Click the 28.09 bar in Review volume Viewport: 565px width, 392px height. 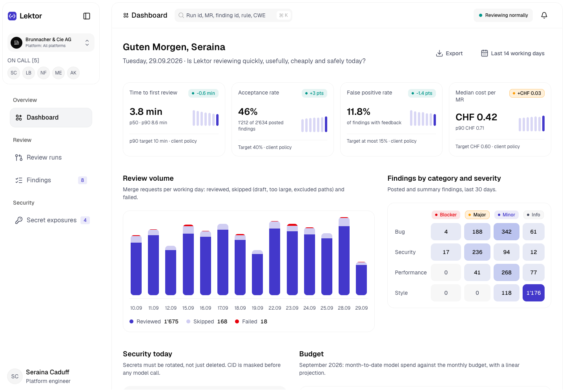(344, 256)
